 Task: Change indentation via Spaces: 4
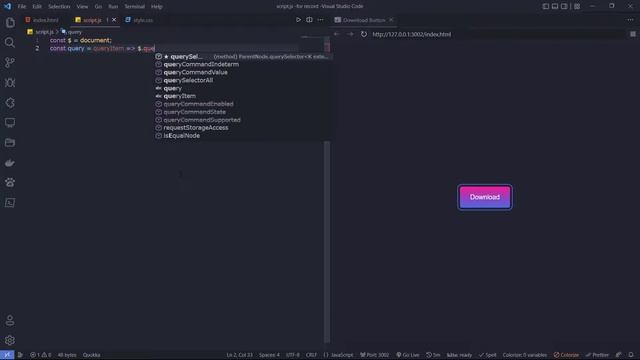point(269,355)
